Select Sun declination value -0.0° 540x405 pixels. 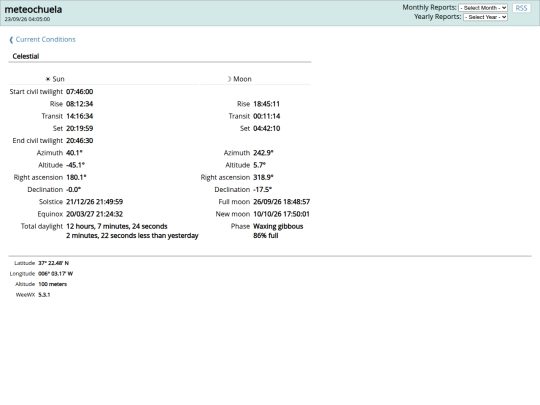click(x=73, y=189)
